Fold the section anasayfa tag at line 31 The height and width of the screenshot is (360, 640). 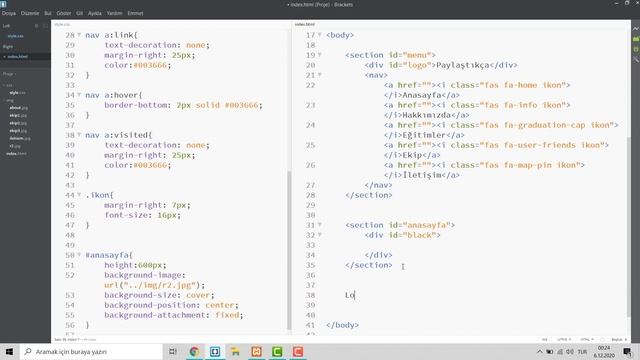point(320,225)
